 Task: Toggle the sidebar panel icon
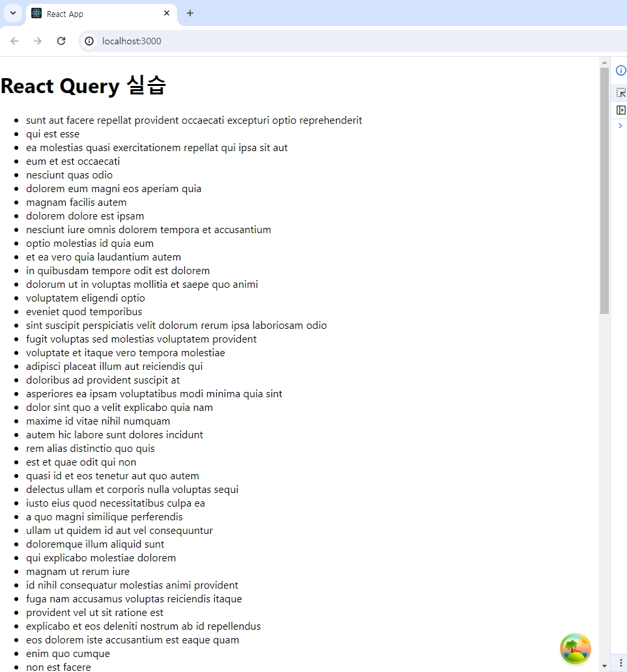click(x=620, y=110)
